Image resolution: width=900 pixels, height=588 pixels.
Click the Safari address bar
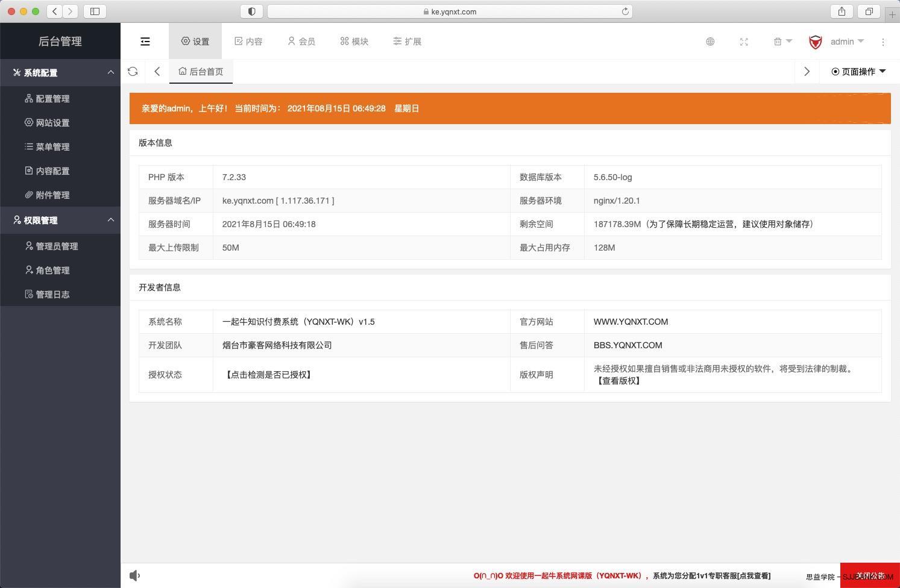(450, 11)
